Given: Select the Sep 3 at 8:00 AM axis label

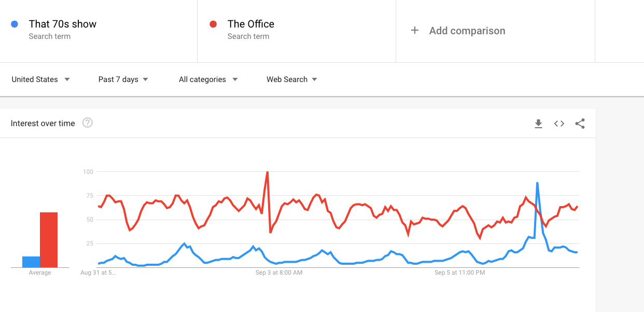Looking at the screenshot, I should pyautogui.click(x=279, y=272).
